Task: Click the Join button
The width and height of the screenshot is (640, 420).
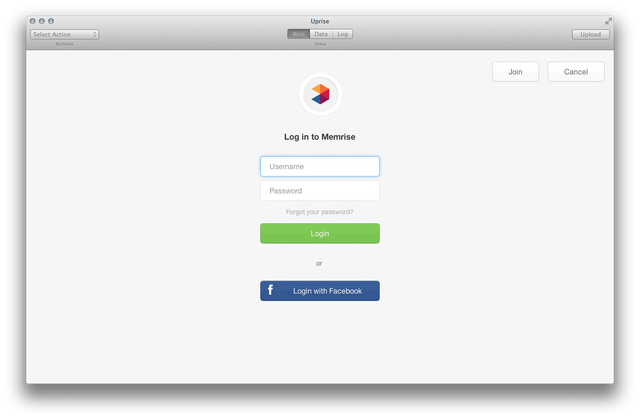Action: coord(516,72)
